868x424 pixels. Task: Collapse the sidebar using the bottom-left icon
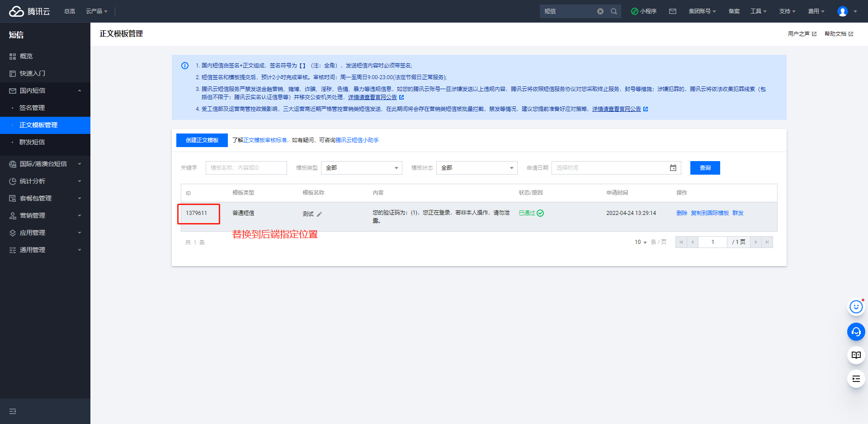[x=13, y=411]
